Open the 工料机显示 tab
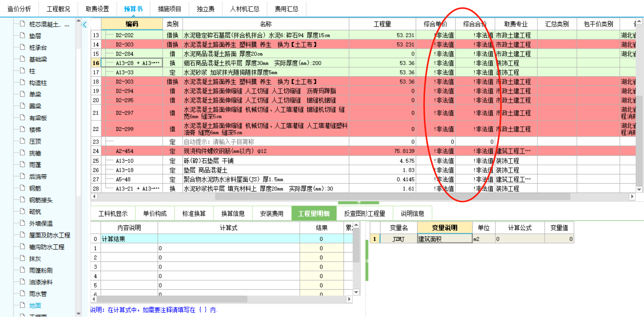Viewport: 644px width, 317px height. click(113, 213)
